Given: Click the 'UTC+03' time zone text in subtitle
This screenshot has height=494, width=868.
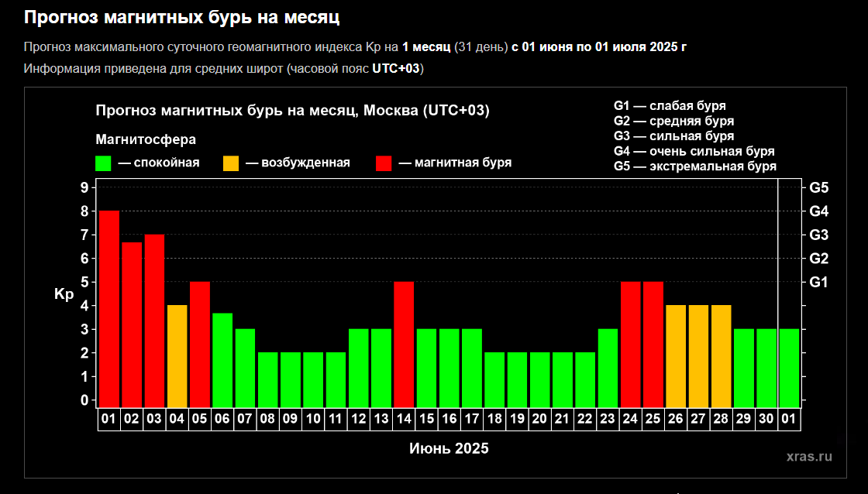Looking at the screenshot, I should [x=396, y=69].
